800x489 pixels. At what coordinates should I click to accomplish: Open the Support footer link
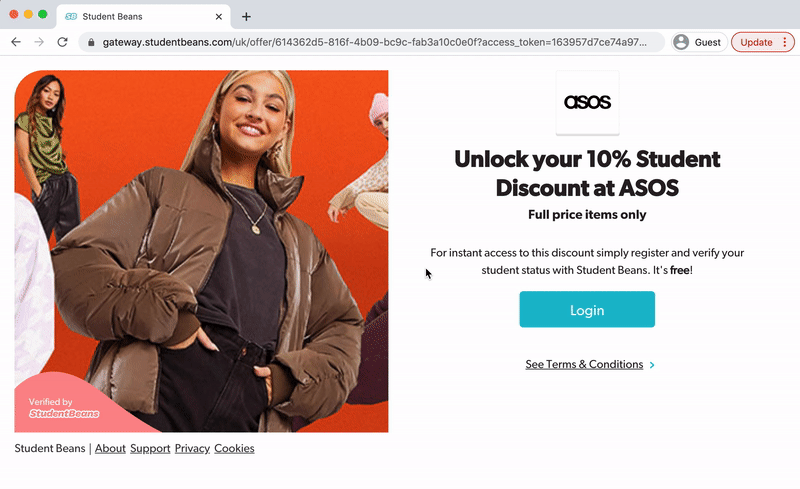pos(150,448)
